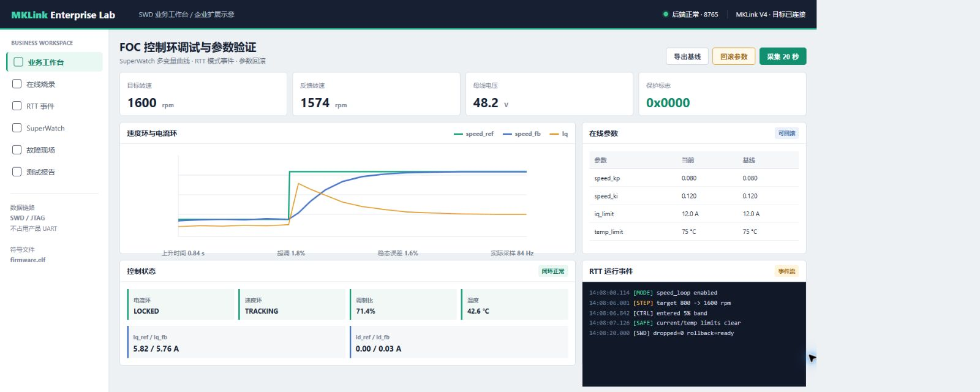Image resolution: width=980 pixels, height=392 pixels.
Task: Select the speed_kp current value cell
Action: pyautogui.click(x=689, y=178)
